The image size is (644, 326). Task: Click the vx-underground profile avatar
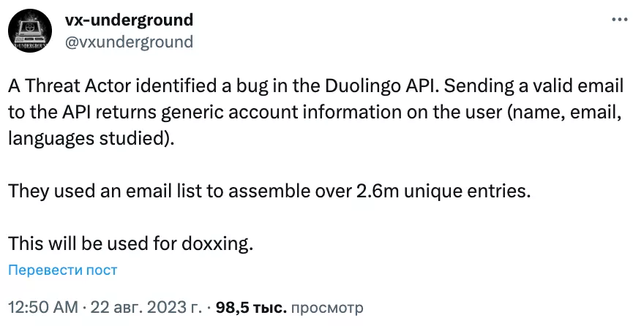tap(30, 31)
